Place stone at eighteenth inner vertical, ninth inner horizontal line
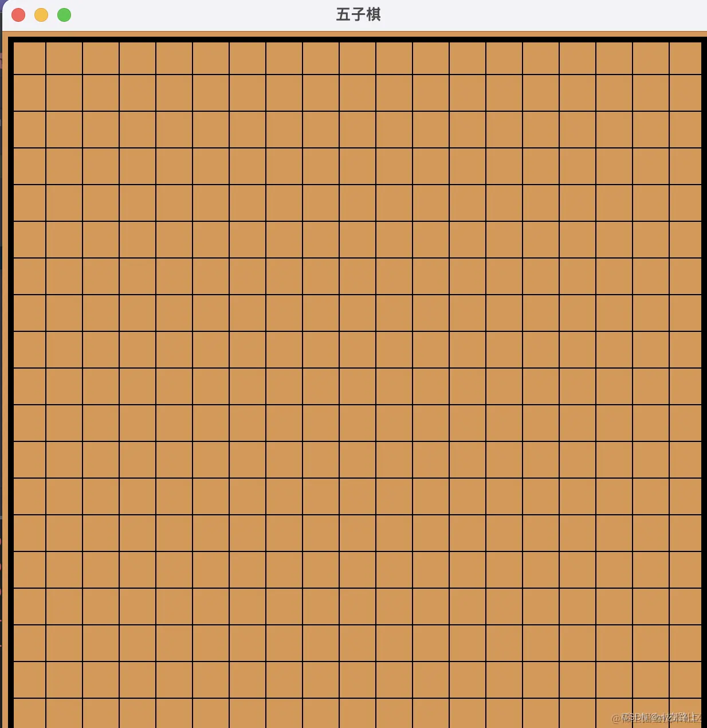Image resolution: width=707 pixels, height=728 pixels. (x=669, y=368)
